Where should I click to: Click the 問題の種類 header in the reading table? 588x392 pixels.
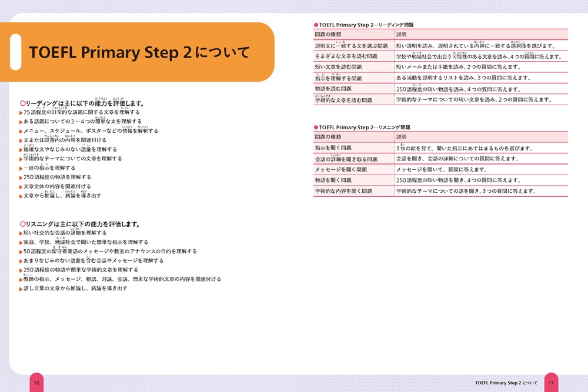329,35
